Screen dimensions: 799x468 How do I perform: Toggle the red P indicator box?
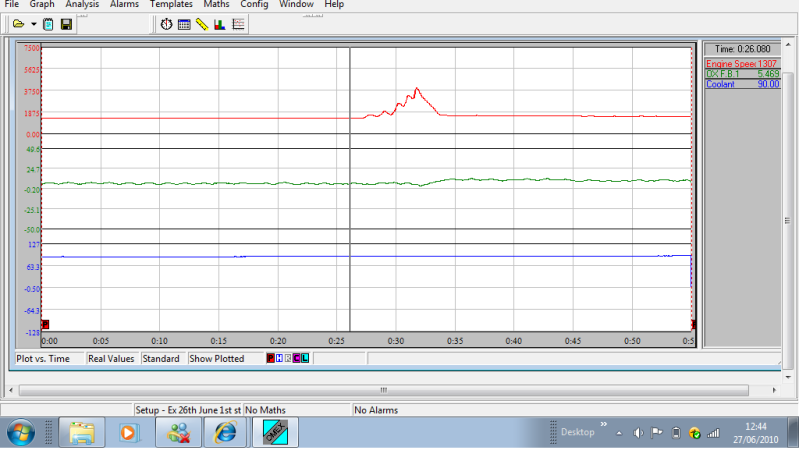(269, 358)
